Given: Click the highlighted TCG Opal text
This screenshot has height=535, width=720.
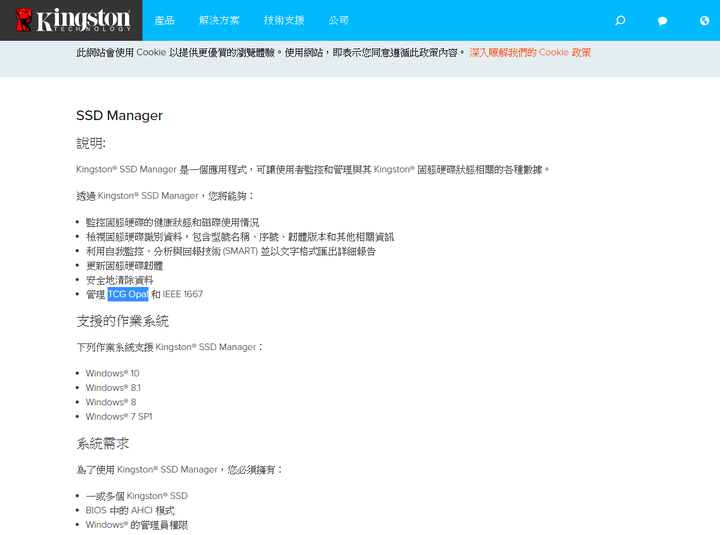Looking at the screenshot, I should (128, 294).
